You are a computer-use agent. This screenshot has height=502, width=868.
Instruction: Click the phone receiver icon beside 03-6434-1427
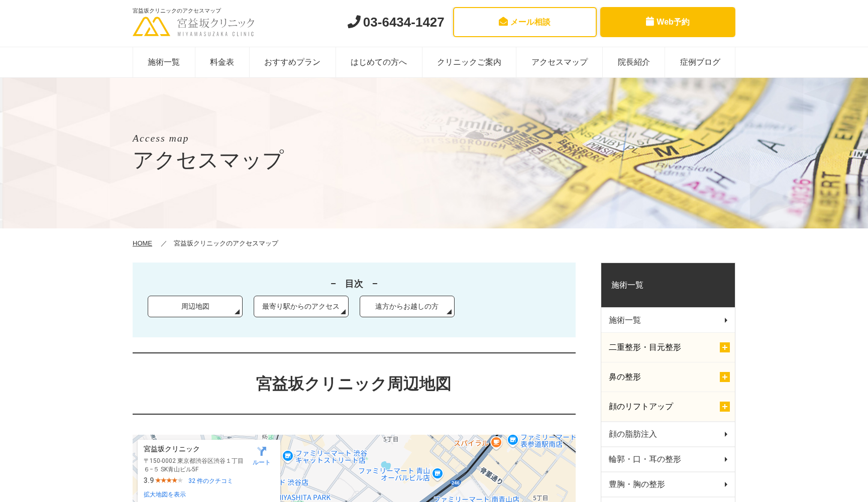point(354,22)
